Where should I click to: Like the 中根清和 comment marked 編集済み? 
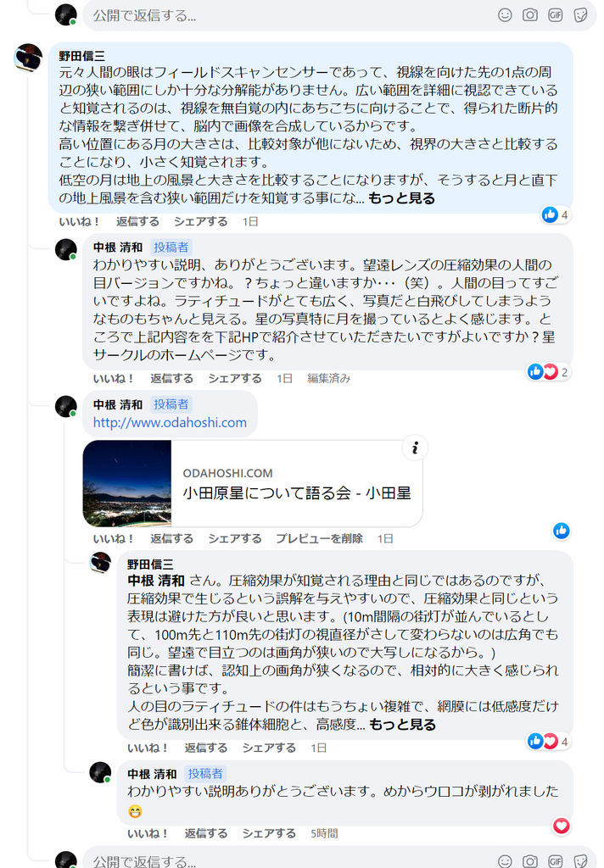tap(114, 379)
